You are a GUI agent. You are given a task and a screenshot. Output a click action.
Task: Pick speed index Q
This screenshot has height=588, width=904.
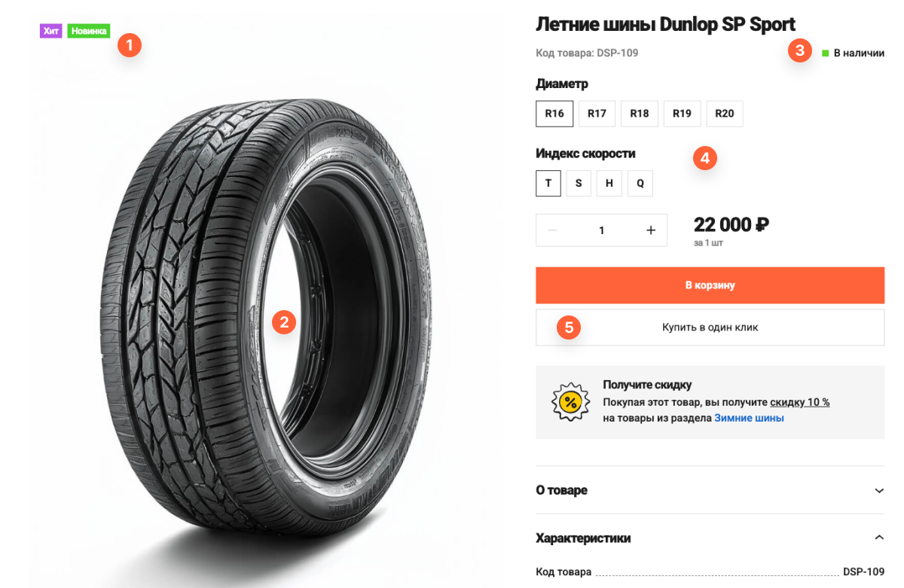[x=640, y=183]
